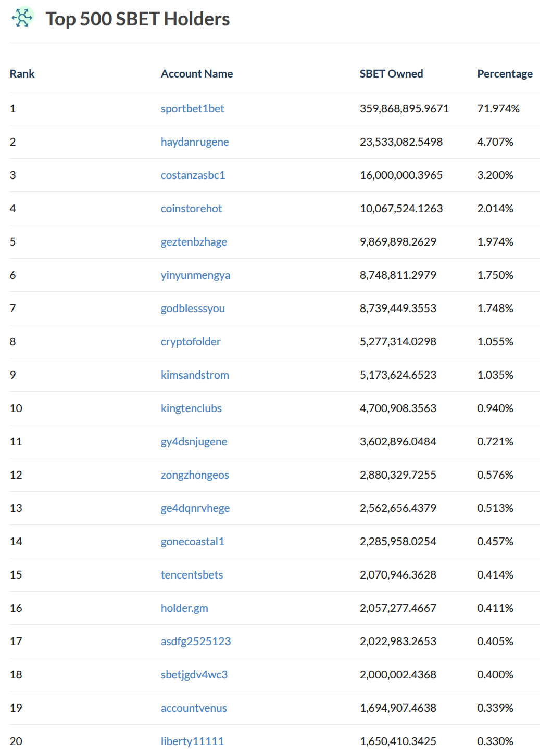Viewport: 540px width, 756px height.
Task: Open the gy4dsnjugene account link
Action: click(194, 442)
